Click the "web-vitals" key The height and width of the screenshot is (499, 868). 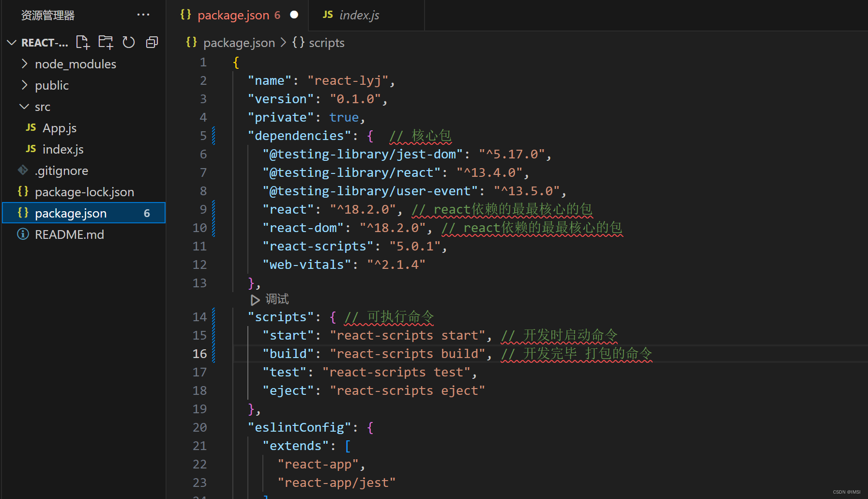tap(307, 265)
